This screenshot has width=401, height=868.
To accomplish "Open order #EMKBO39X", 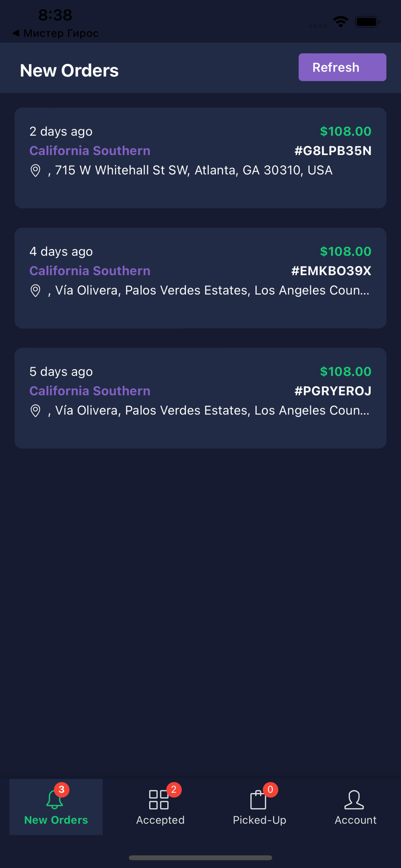I will pos(200,278).
